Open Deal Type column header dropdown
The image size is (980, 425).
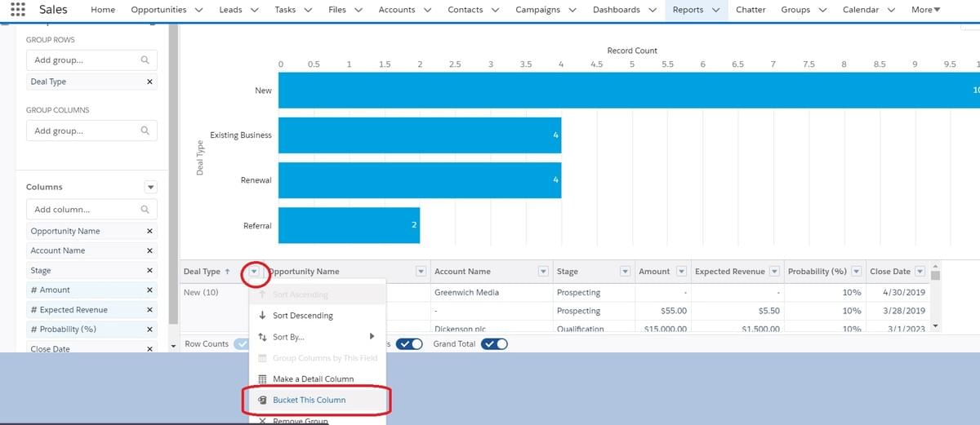coord(255,272)
